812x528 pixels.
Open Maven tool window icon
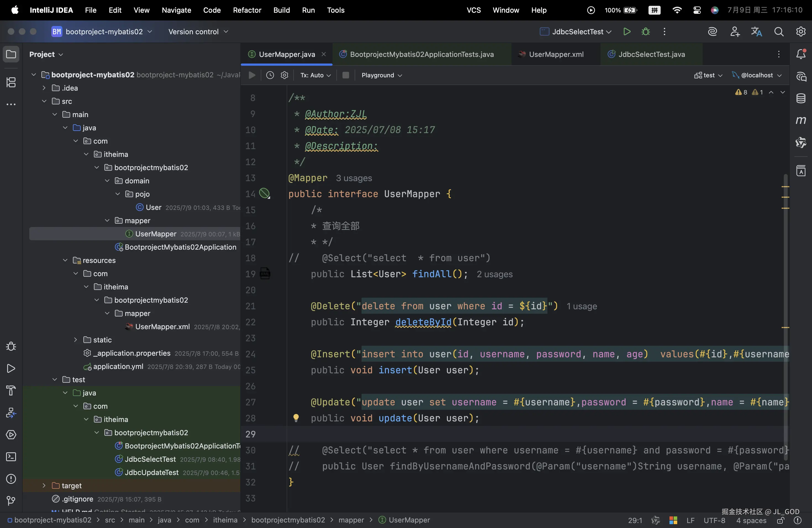click(x=800, y=120)
